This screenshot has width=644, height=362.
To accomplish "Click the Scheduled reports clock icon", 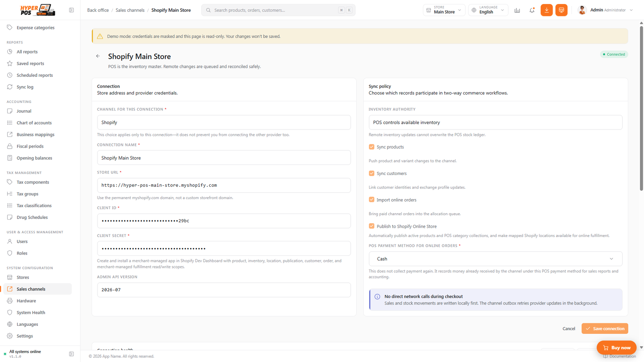I will coord(10,75).
